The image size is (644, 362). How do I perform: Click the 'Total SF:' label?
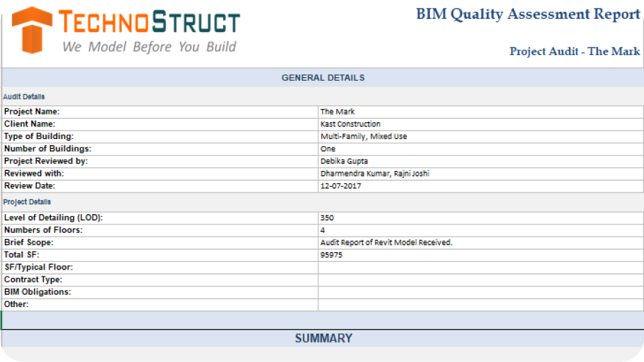tap(22, 255)
